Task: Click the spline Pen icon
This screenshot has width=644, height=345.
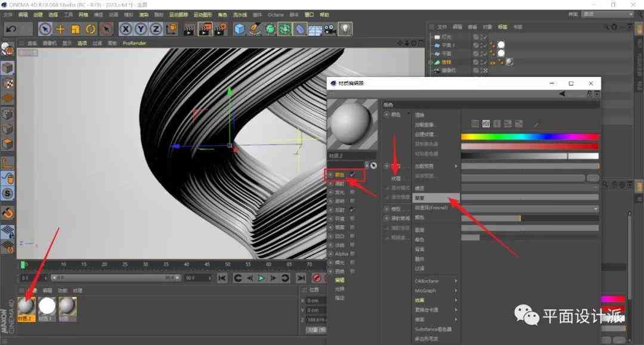Action: [x=255, y=29]
